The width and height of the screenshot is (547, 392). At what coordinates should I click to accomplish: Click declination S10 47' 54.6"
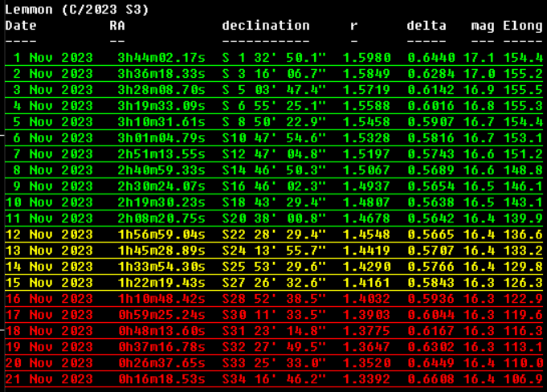[274, 138]
